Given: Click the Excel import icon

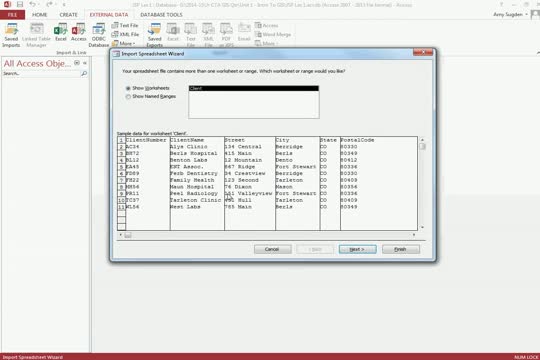Looking at the screenshot, I should 61,32.
